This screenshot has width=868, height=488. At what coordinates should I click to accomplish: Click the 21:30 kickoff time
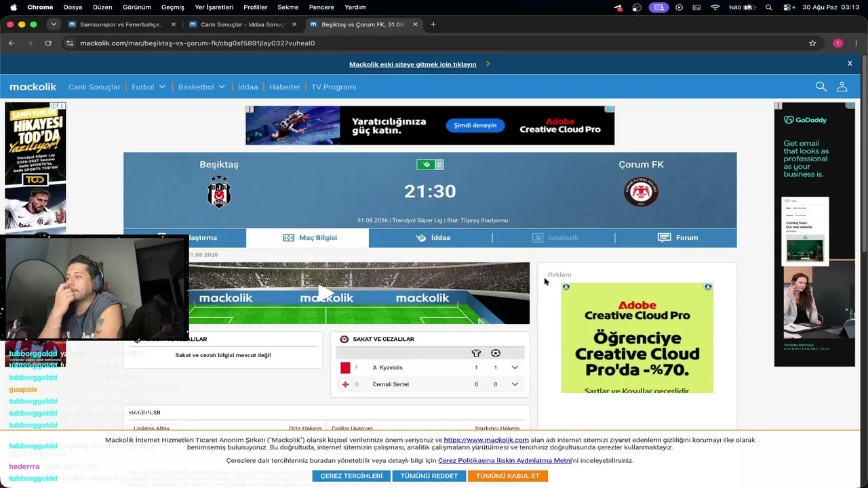click(430, 192)
